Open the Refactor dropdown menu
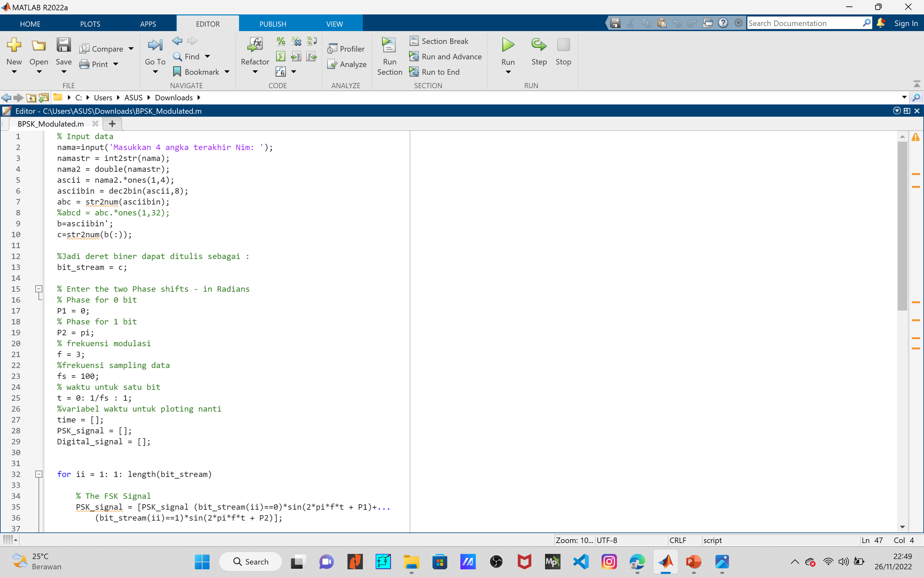The image size is (924, 577). [x=255, y=71]
